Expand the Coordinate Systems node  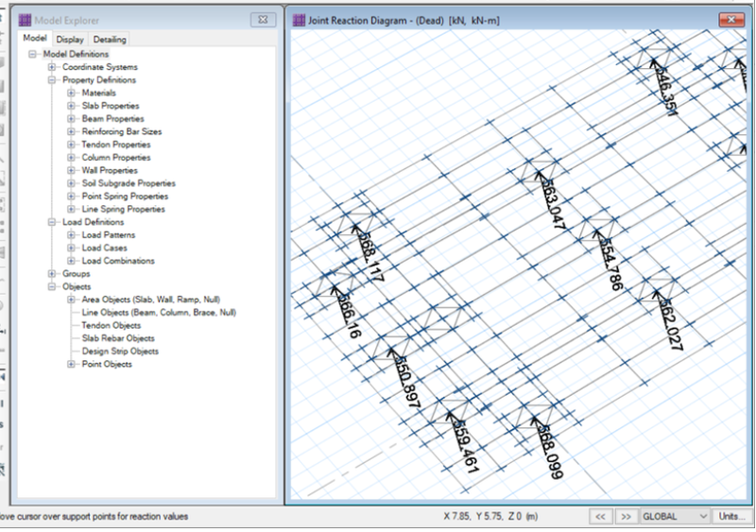52,67
